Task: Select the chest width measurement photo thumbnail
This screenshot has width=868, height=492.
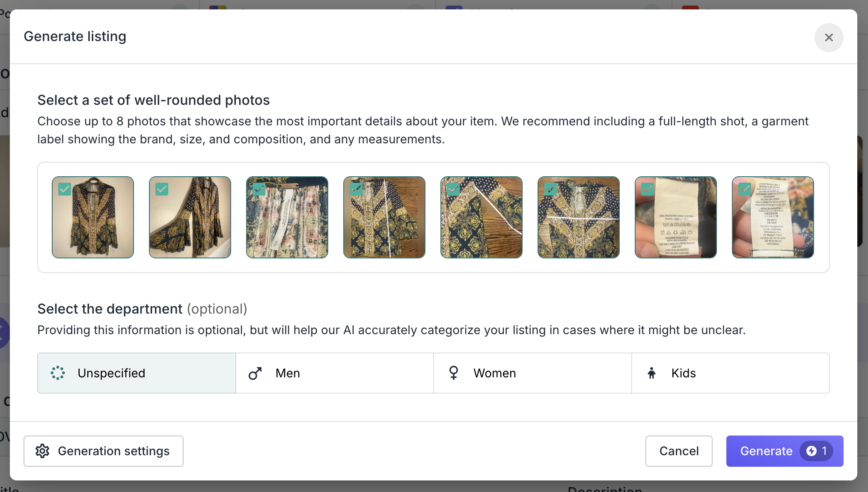Action: click(x=579, y=217)
